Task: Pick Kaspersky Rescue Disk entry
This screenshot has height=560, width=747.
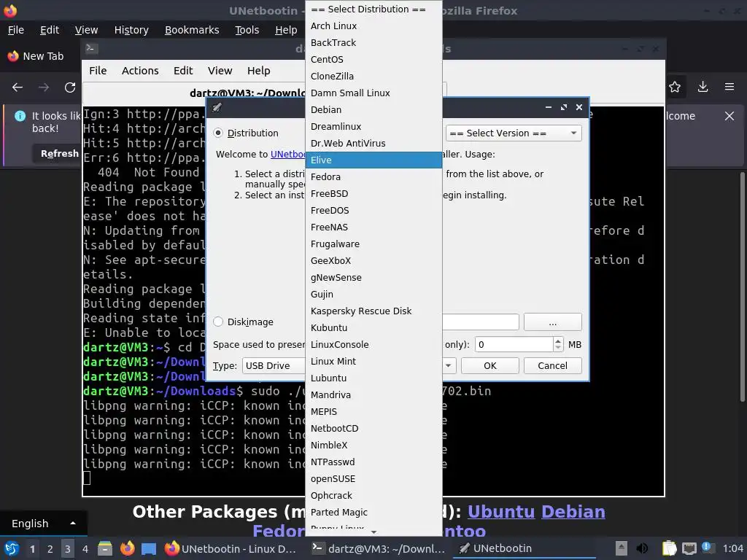Action: (x=373, y=311)
